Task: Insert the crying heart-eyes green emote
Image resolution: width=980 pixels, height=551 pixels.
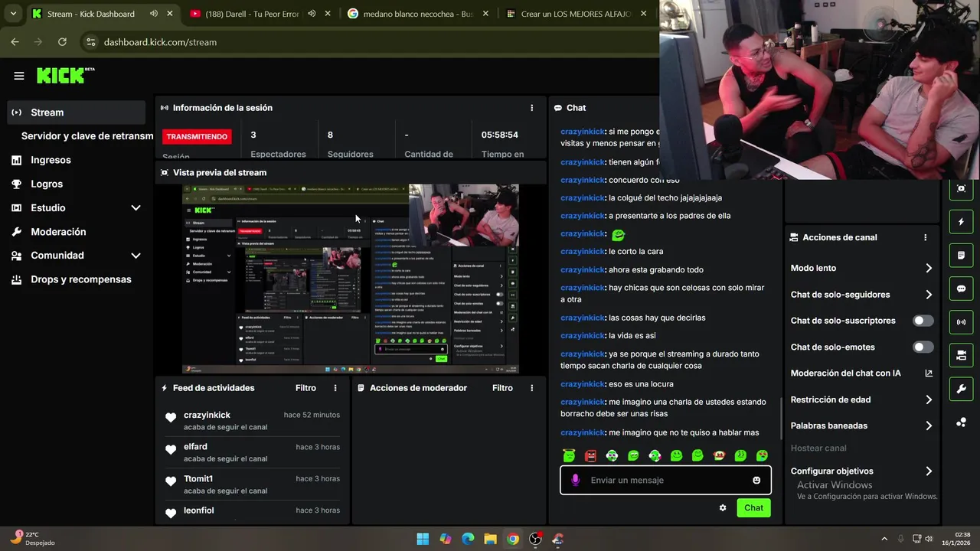Action: point(763,455)
